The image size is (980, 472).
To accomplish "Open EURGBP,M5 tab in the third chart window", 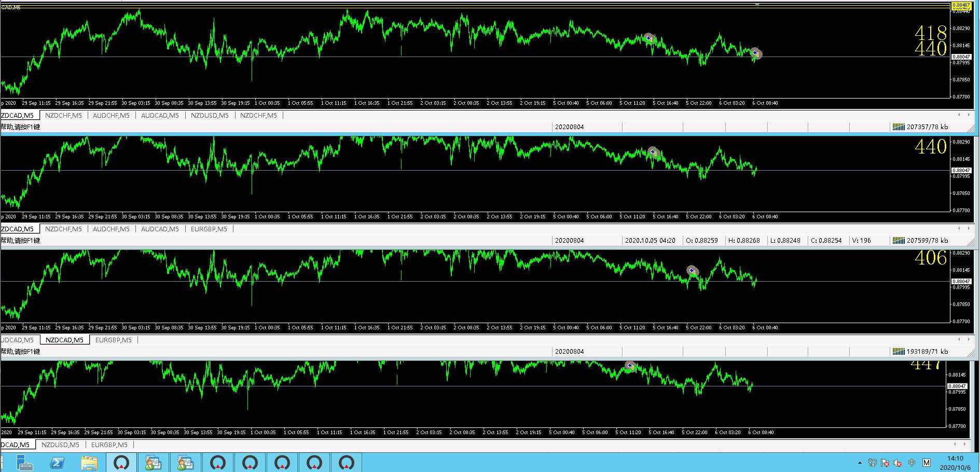I will [114, 340].
